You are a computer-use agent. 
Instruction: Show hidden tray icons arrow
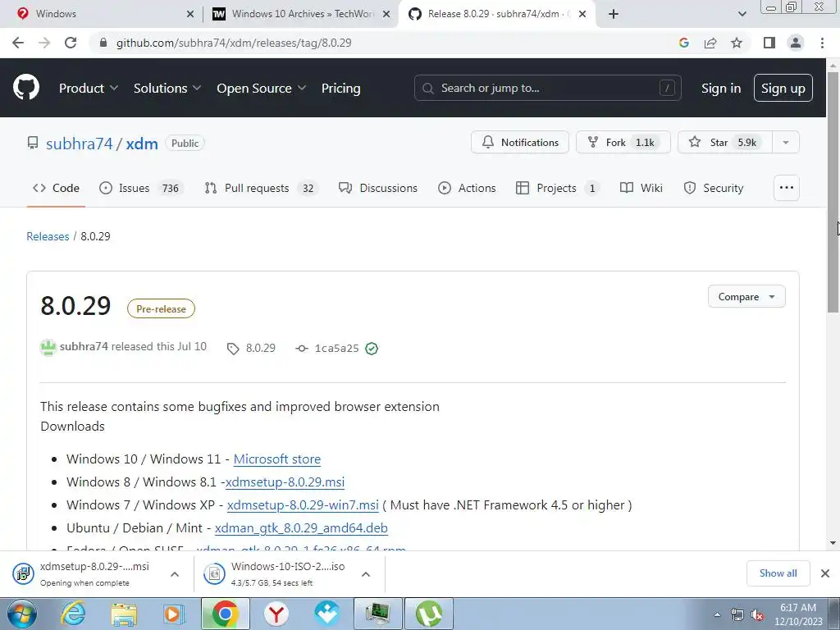(717, 614)
